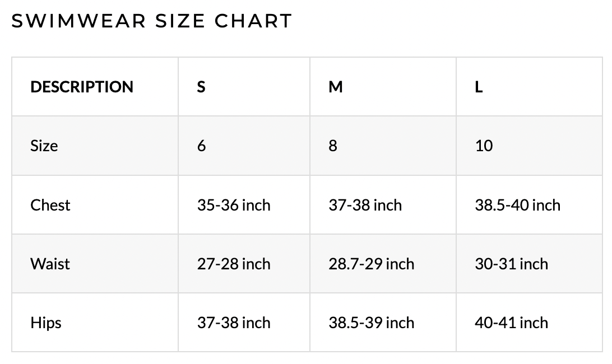612x364 pixels.
Task: Select the 28.7-29 inch waist cell
Action: [x=371, y=264]
